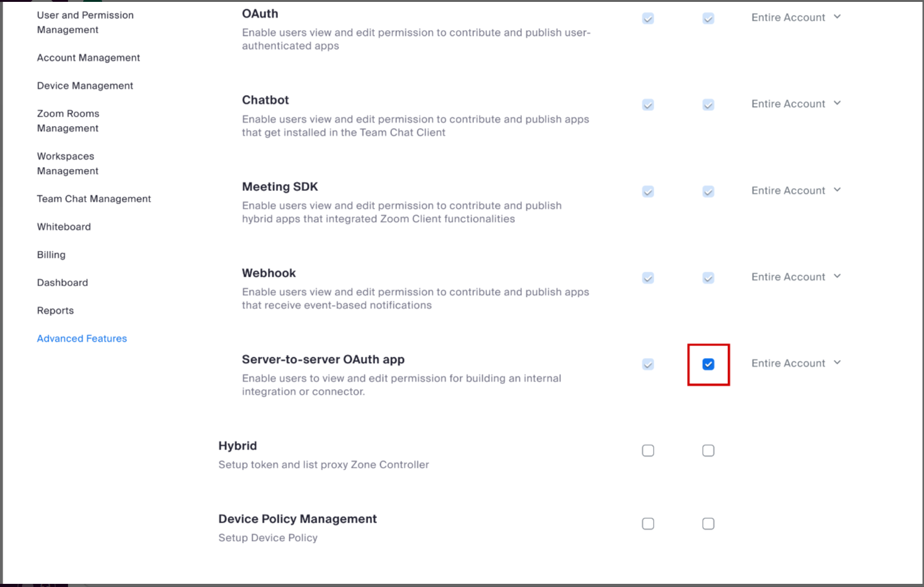Toggle Meeting SDK edit checkbox
This screenshot has width=924, height=587.
click(x=708, y=192)
